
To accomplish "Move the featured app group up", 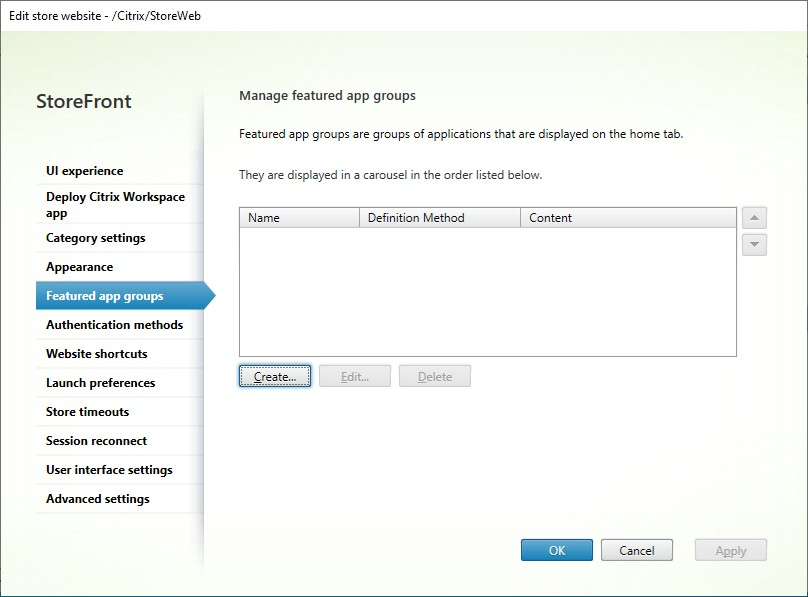I will coord(754,217).
